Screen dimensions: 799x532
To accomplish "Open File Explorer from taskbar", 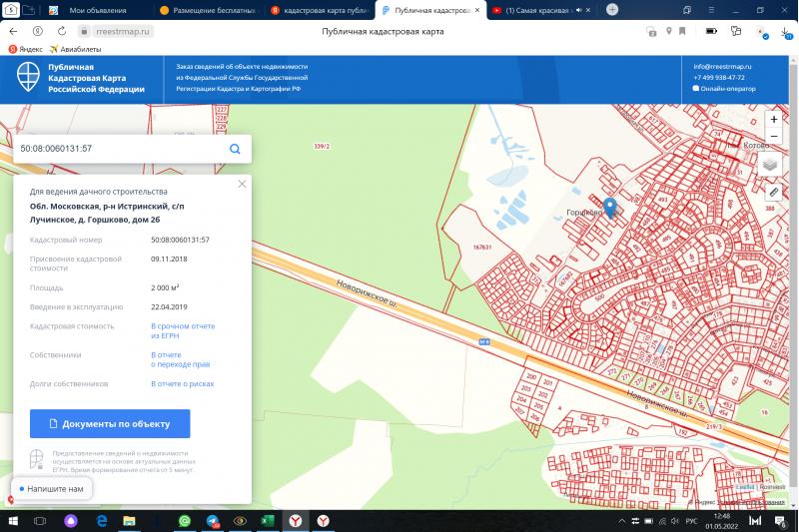I will [x=129, y=521].
